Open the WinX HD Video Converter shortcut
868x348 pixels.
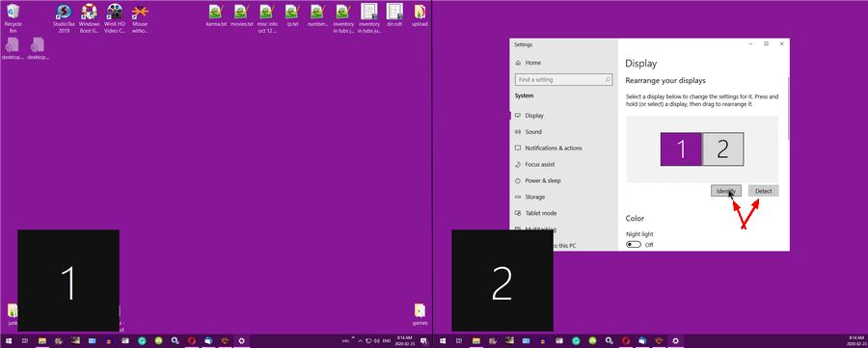(115, 18)
